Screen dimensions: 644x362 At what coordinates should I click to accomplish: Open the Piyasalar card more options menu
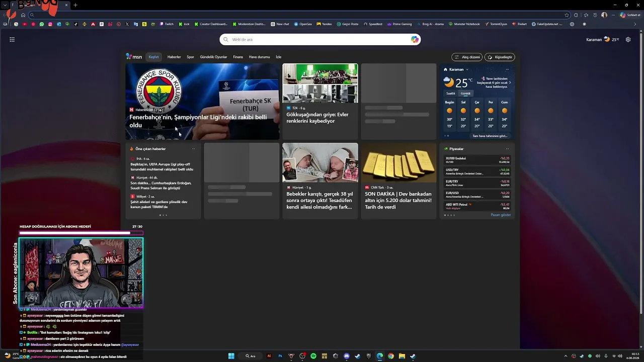tap(507, 149)
